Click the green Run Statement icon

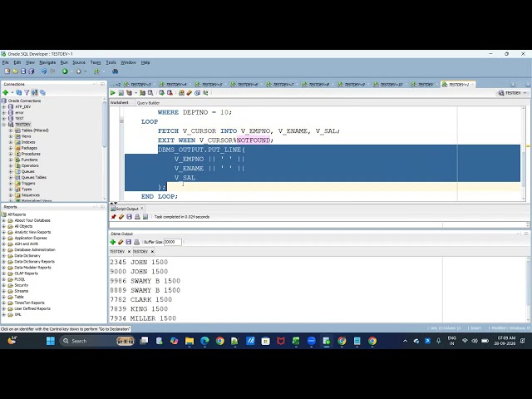click(x=113, y=92)
